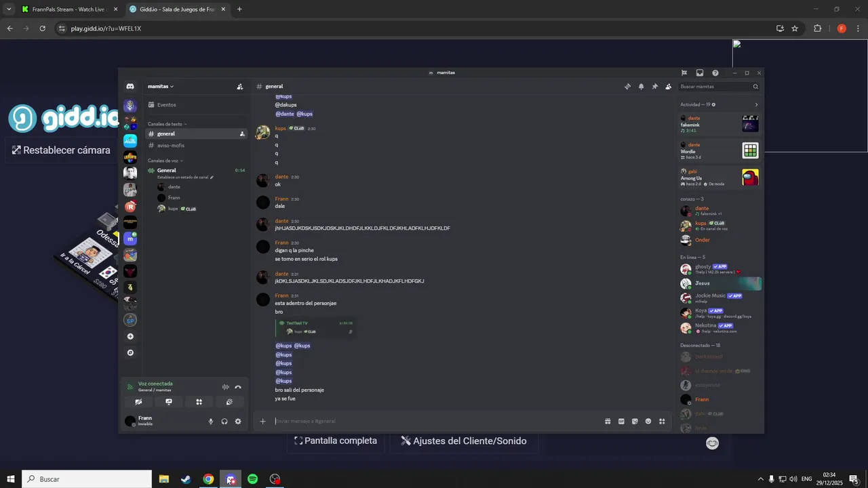Screen dimensions: 868x488
Task: Toggle camera on in voice panel
Action: coord(138,402)
